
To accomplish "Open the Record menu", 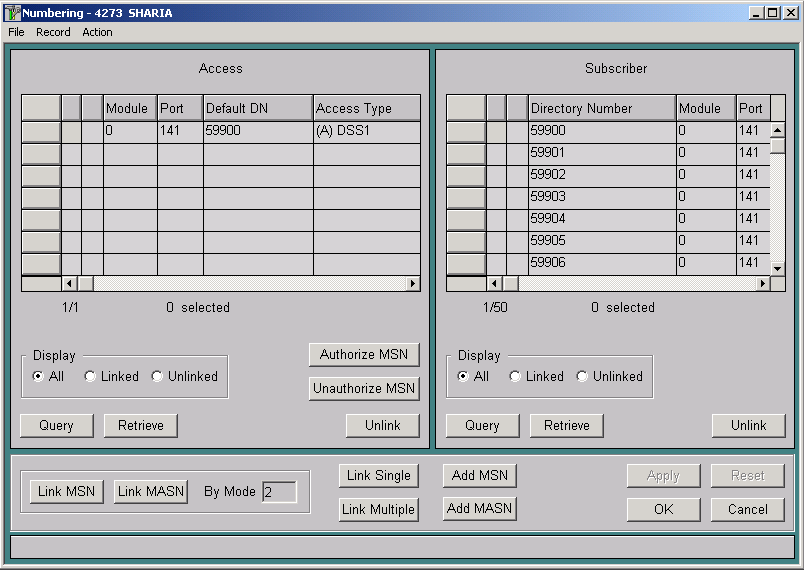I will click(53, 32).
